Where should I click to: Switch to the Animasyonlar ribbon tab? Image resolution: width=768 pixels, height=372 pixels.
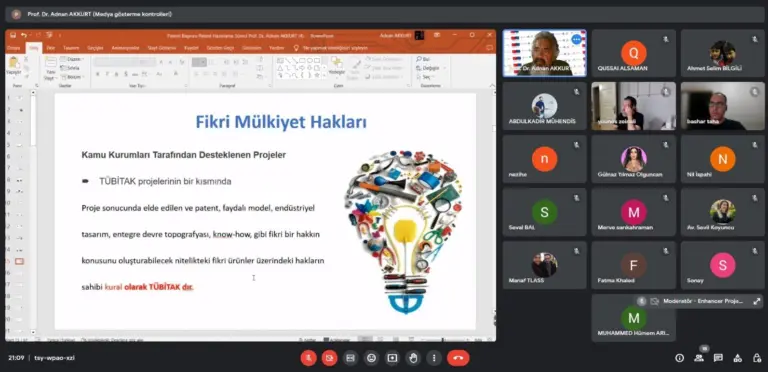pyautogui.click(x=125, y=48)
